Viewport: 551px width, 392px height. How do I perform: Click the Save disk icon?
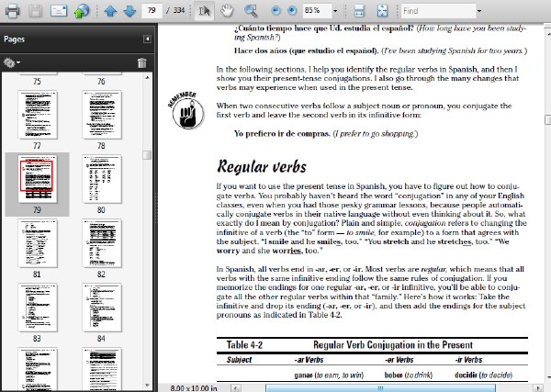(35, 11)
